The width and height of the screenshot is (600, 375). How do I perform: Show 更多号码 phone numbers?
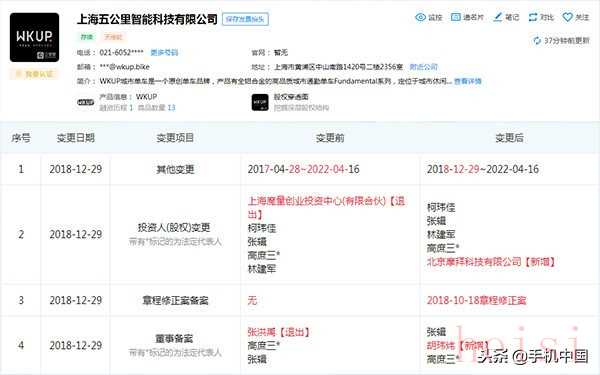pyautogui.click(x=164, y=52)
